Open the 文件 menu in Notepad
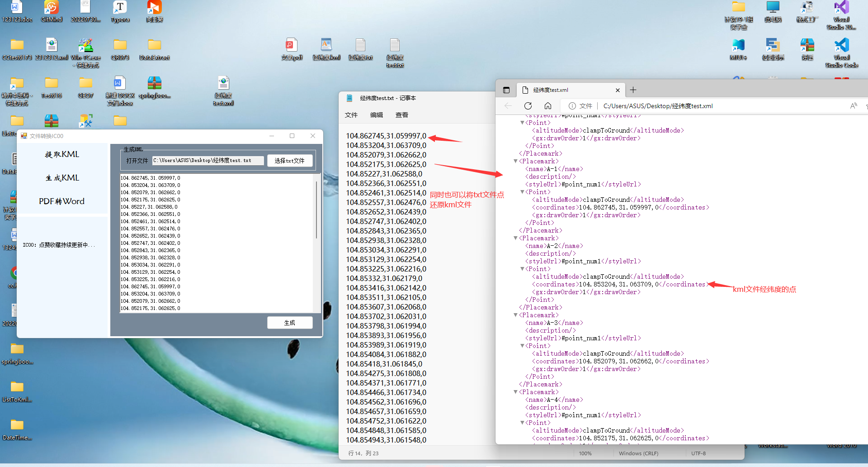 (351, 115)
